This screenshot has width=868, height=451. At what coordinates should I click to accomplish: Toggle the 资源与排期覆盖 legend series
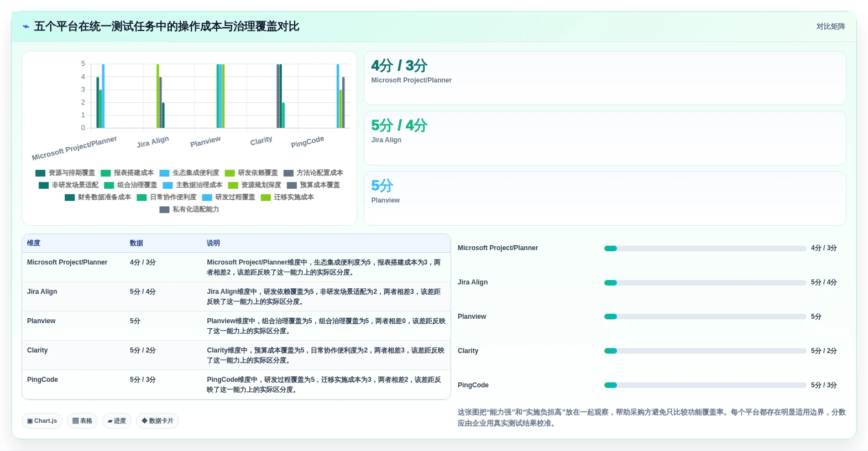click(65, 173)
